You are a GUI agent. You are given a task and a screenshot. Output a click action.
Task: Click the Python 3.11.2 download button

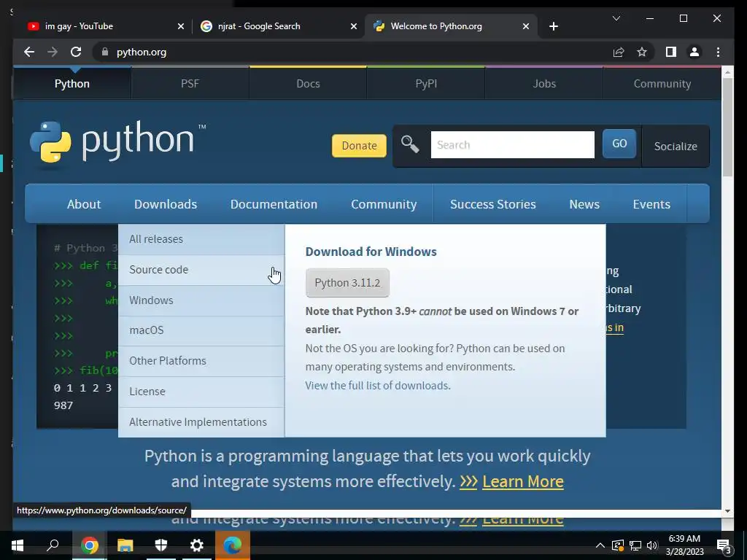(347, 283)
